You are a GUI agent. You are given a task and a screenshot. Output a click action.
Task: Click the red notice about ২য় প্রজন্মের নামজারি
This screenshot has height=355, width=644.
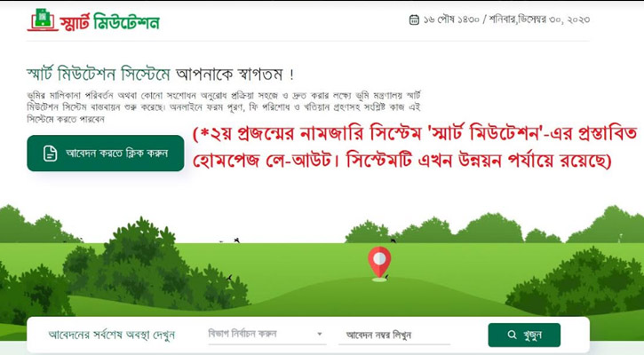415,147
